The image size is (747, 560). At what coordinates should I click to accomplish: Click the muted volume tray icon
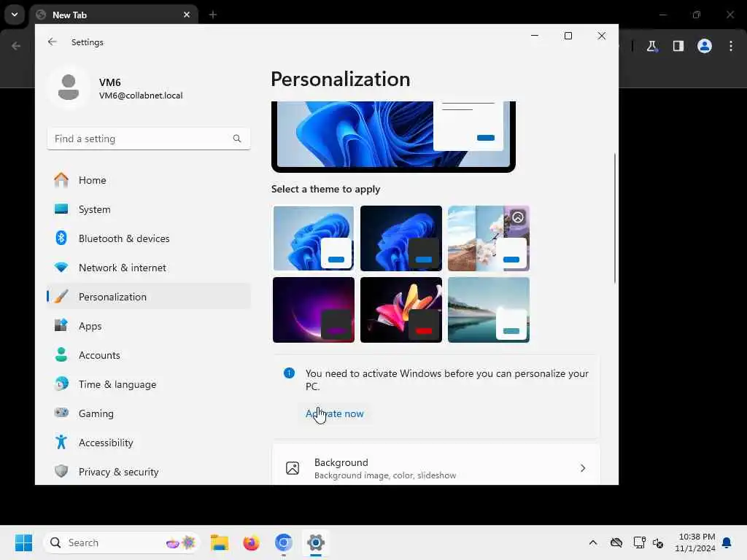click(658, 542)
